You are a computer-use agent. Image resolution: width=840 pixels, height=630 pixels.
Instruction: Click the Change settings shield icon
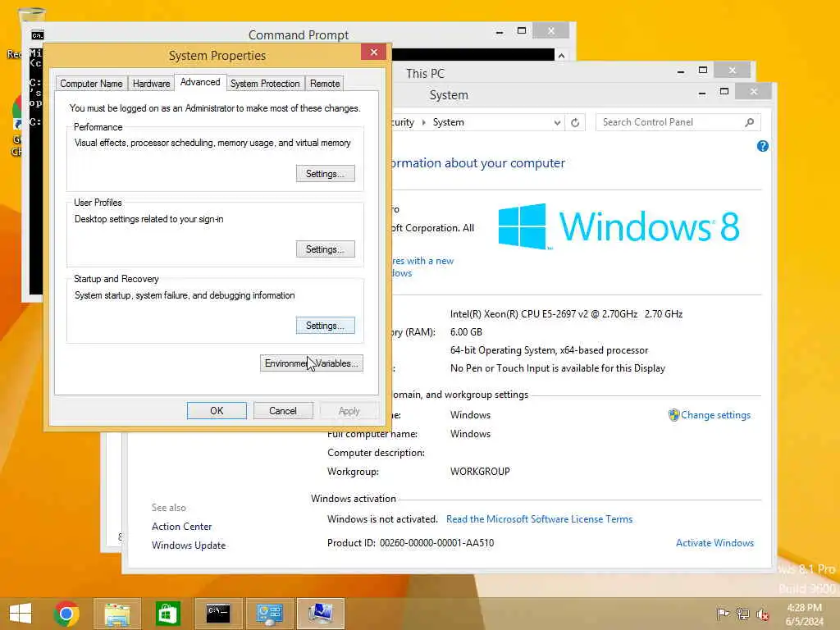pyautogui.click(x=673, y=414)
